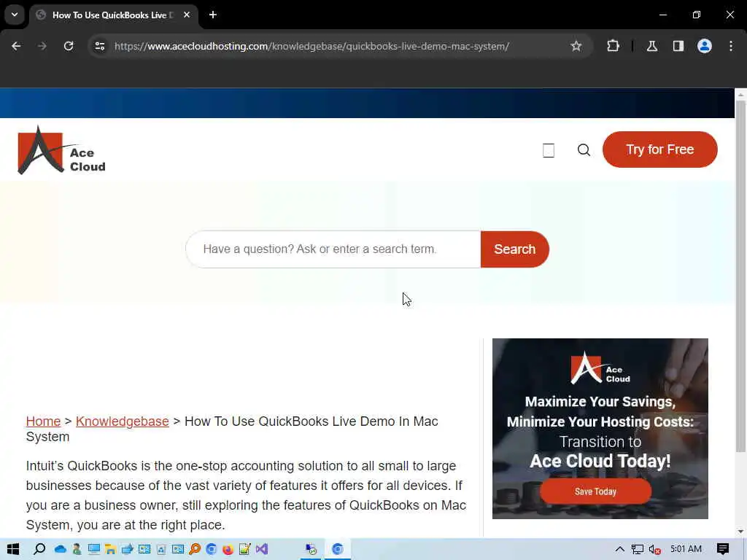Open Visual Studio from the taskbar
The image size is (747, 560).
point(262,549)
